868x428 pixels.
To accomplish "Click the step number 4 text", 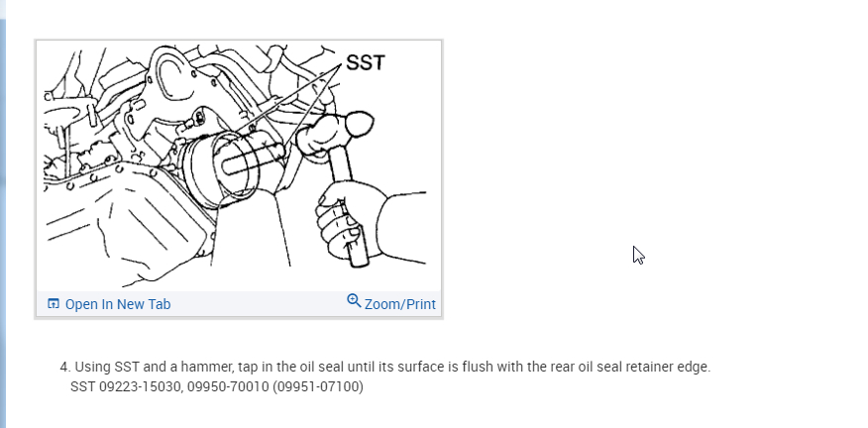I will pos(65,367).
